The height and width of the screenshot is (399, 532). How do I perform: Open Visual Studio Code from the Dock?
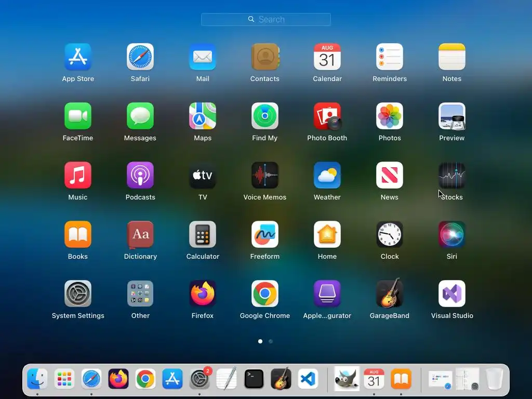tap(308, 379)
